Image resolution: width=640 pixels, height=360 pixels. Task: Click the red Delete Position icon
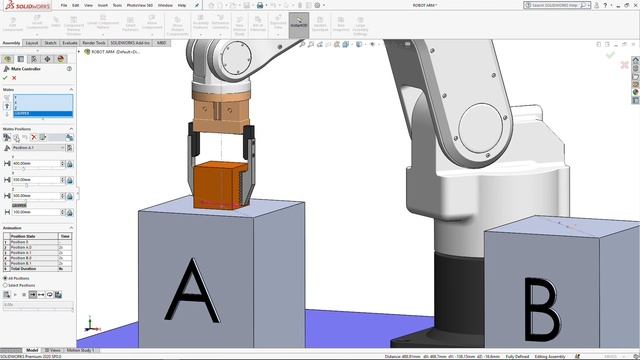point(34,138)
